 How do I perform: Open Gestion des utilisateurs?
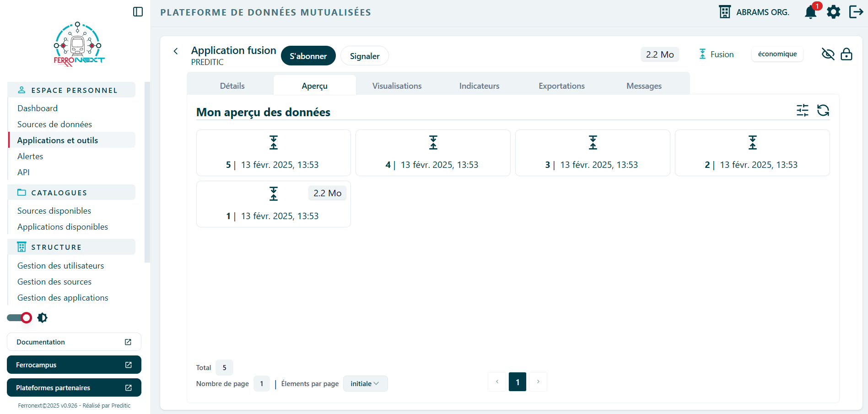pos(60,265)
